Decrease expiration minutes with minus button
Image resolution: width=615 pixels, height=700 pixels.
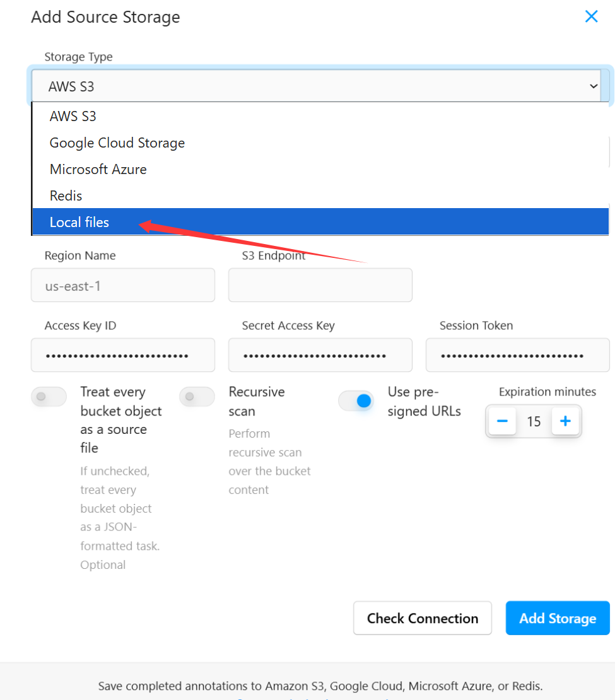(503, 421)
